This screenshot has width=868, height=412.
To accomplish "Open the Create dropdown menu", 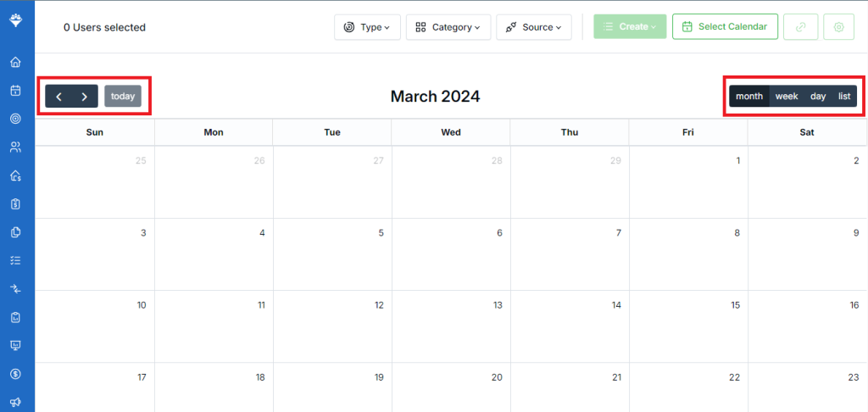I will click(x=630, y=26).
